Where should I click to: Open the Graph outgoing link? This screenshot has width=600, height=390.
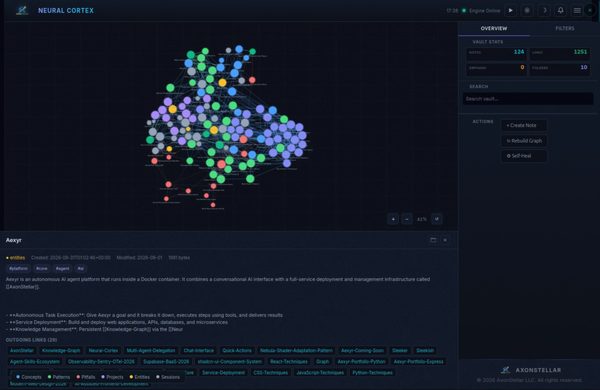pyautogui.click(x=322, y=361)
